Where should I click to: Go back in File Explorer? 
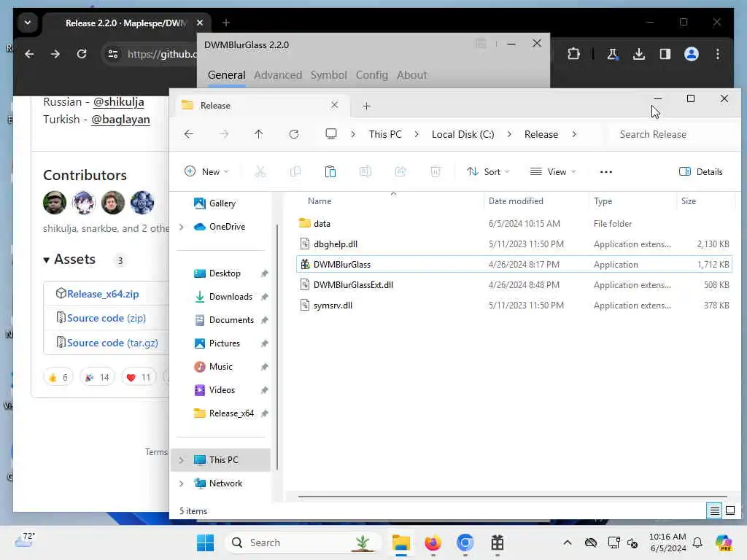point(189,134)
